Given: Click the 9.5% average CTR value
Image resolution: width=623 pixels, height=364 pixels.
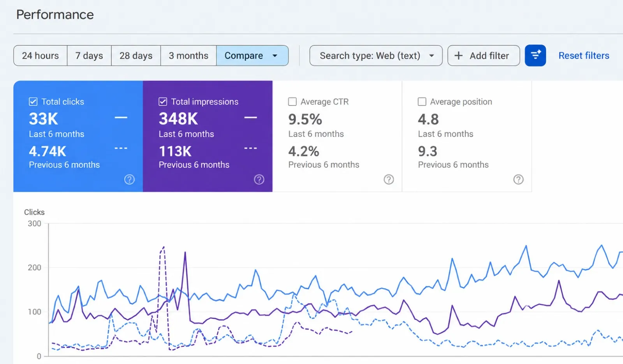Looking at the screenshot, I should point(305,119).
